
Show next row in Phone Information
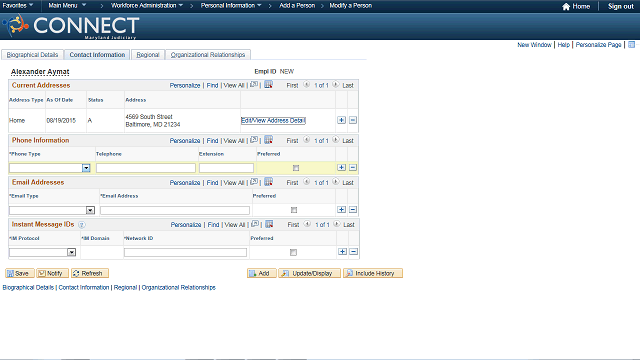tap(336, 140)
